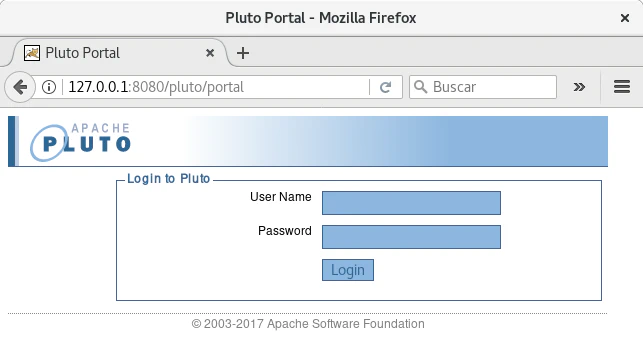Screen dimensions: 643x363
Task: Select the address bar showing 127.0.0.1:8080/pluto/portal
Action: point(217,87)
